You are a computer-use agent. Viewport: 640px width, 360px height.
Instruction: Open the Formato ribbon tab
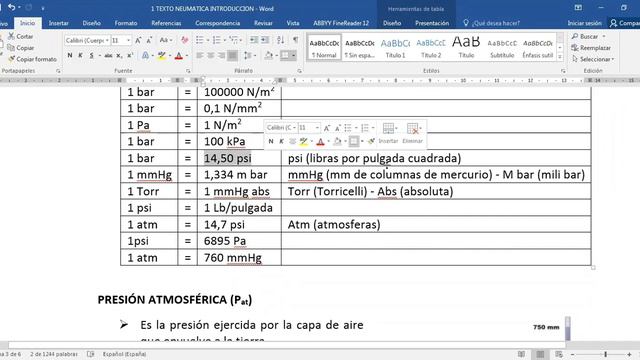(126, 23)
